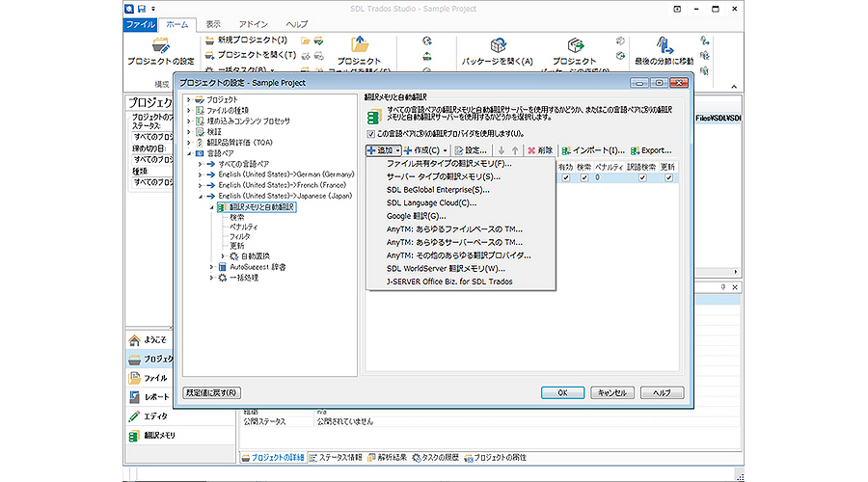Choose Server-based Translation Memory (サーバー タイプ) menu item
This screenshot has height=482, width=868.
[x=460, y=177]
